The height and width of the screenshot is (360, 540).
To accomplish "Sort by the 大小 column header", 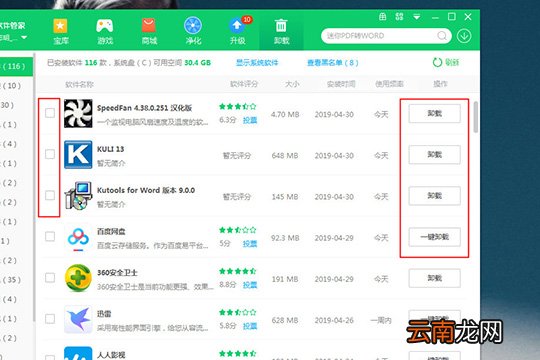I will click(292, 84).
